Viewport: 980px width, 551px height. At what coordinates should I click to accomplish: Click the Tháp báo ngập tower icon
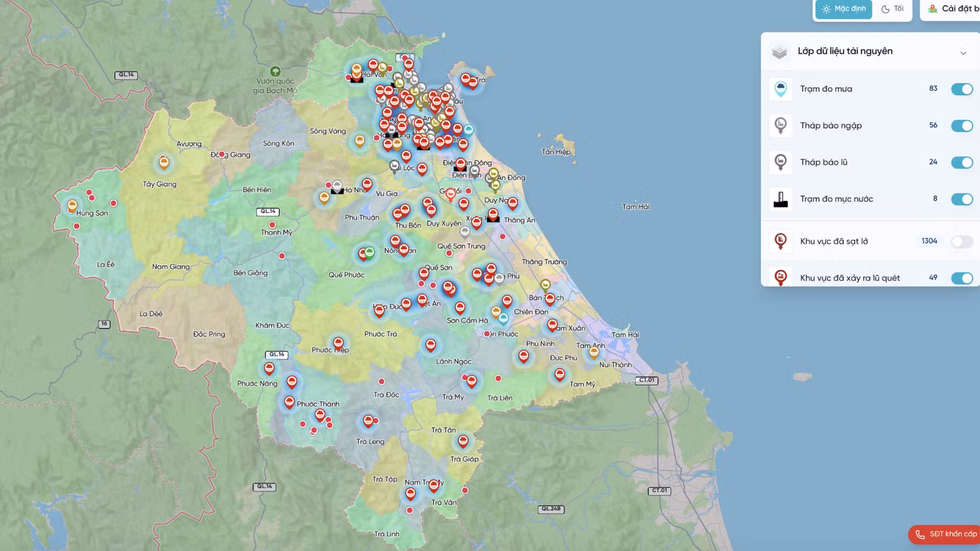click(781, 125)
